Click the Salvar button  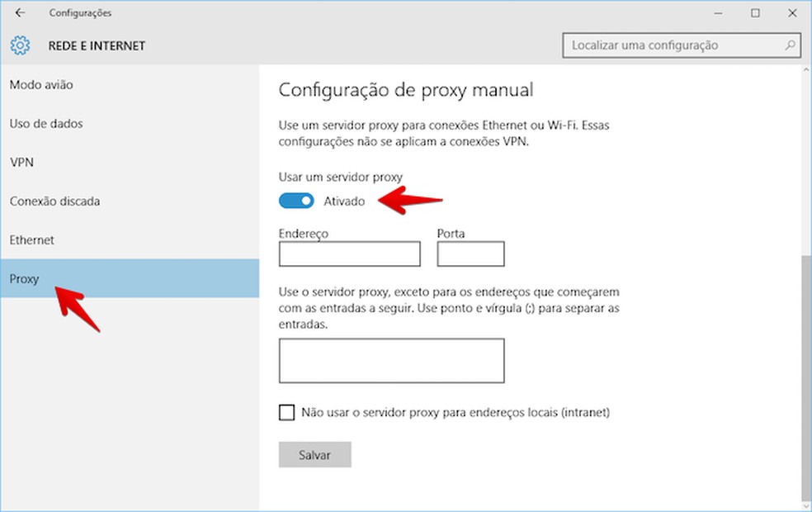[314, 454]
